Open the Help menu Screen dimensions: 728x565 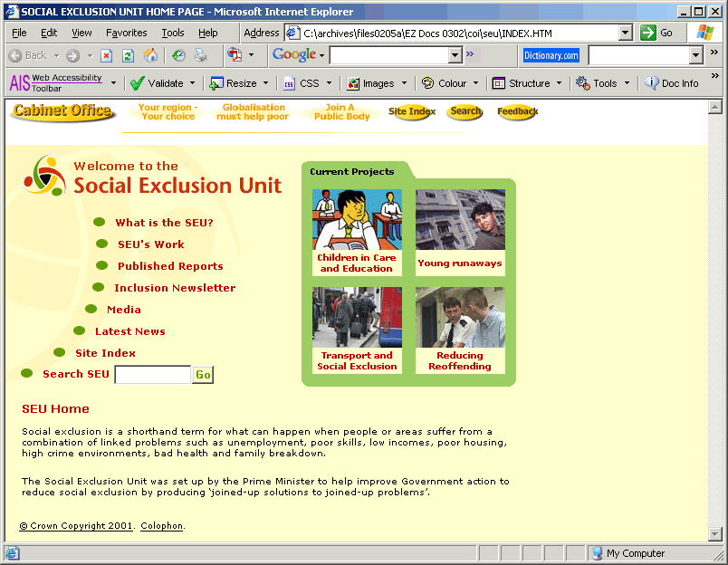[208, 33]
